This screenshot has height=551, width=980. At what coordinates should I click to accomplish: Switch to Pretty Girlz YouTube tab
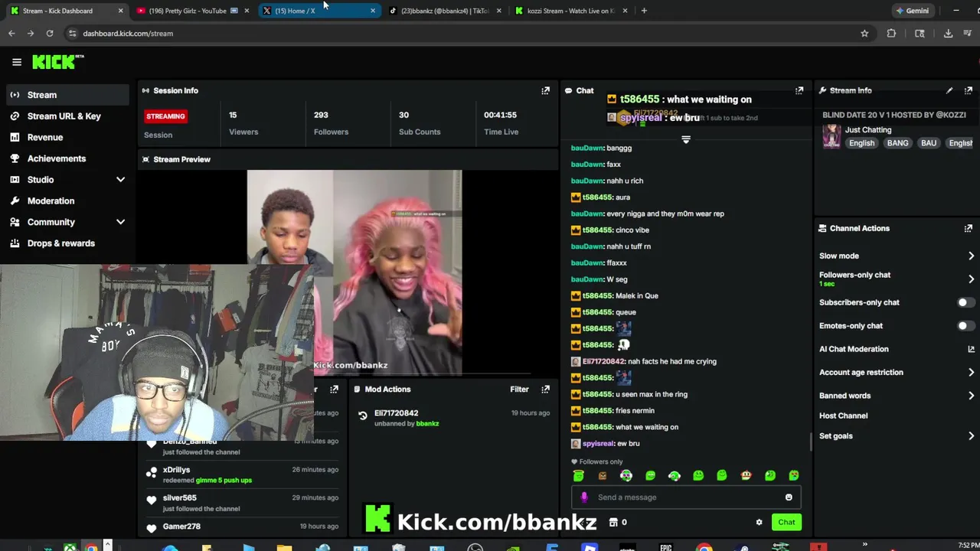(x=191, y=11)
